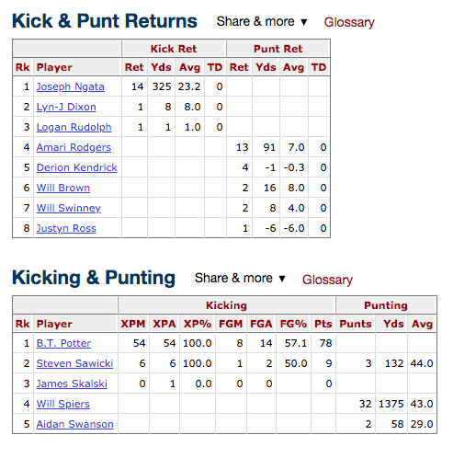Open B.T. Potter player link
476x458 pixels.
tap(63, 343)
